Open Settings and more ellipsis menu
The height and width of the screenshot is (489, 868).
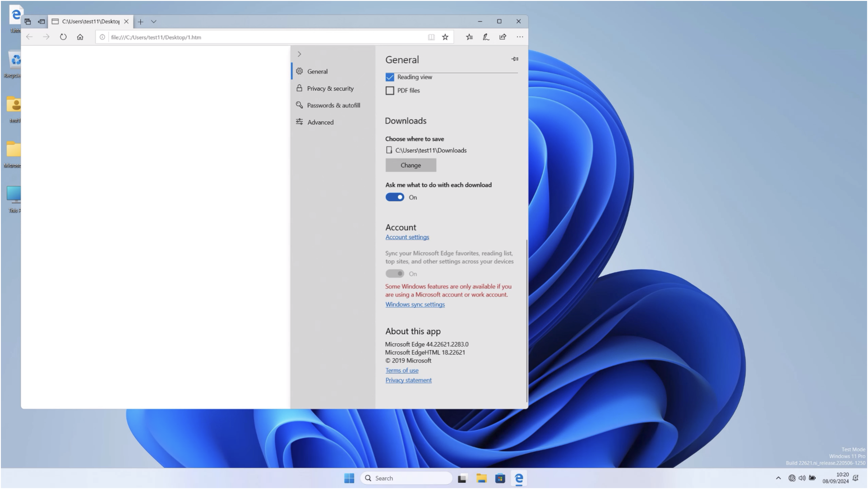520,37
